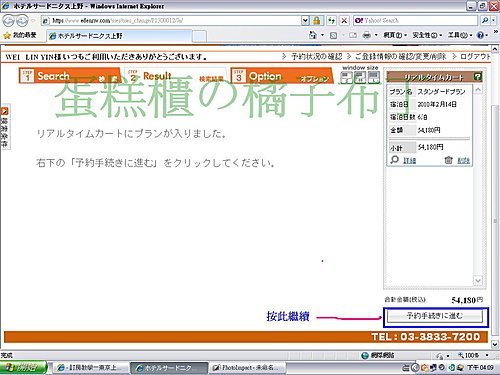The height and width of the screenshot is (375, 500).
Task: Click the browser Back arrow button
Action: point(8,21)
